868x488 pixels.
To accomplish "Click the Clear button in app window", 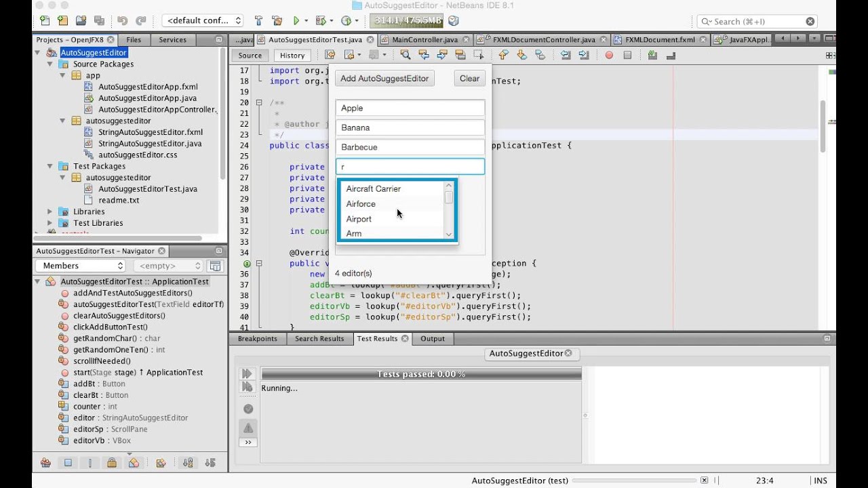I will (x=469, y=79).
